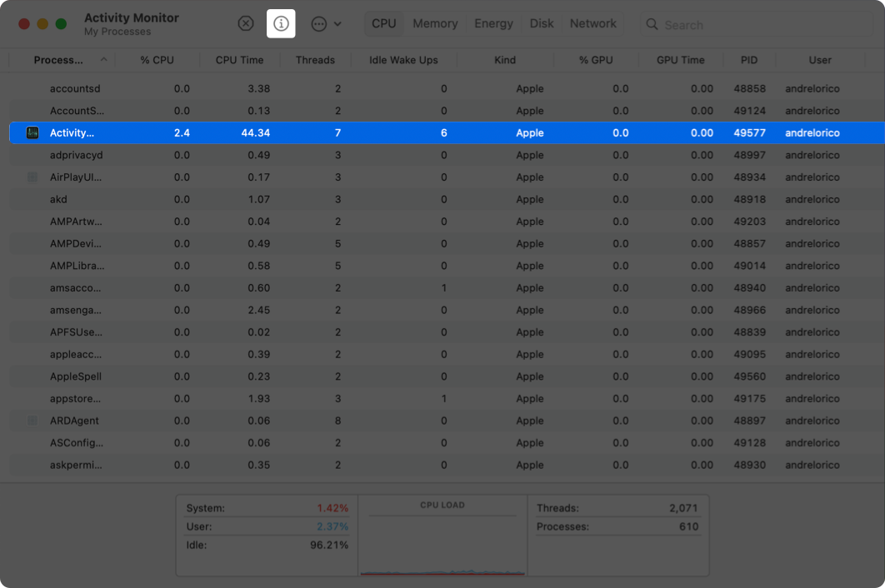885x588 pixels.
Task: Select the akd process
Action: click(x=58, y=199)
